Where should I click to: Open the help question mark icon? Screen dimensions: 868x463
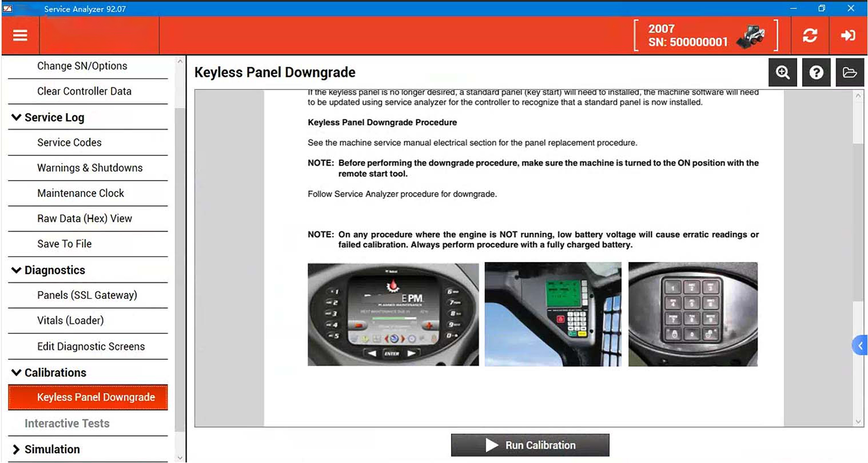click(816, 72)
